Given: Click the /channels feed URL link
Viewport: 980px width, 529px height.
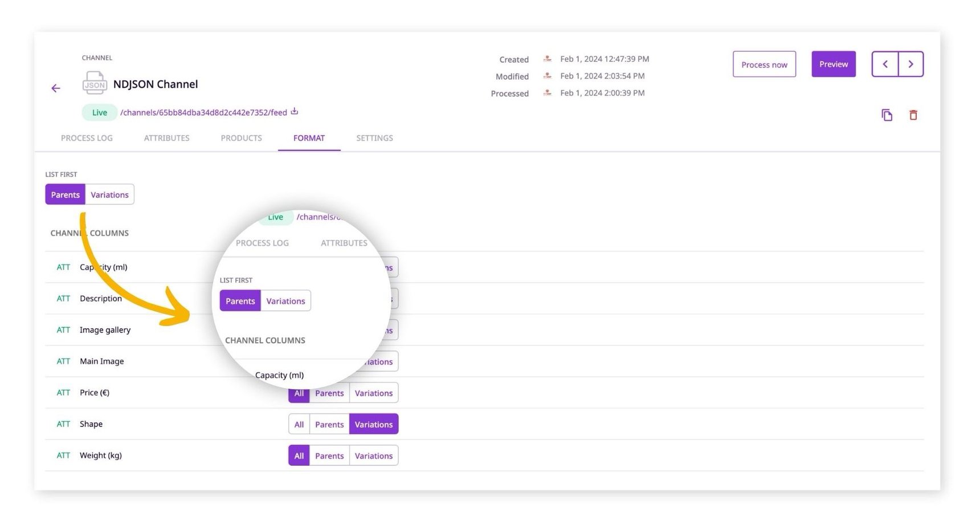Looking at the screenshot, I should pos(203,112).
